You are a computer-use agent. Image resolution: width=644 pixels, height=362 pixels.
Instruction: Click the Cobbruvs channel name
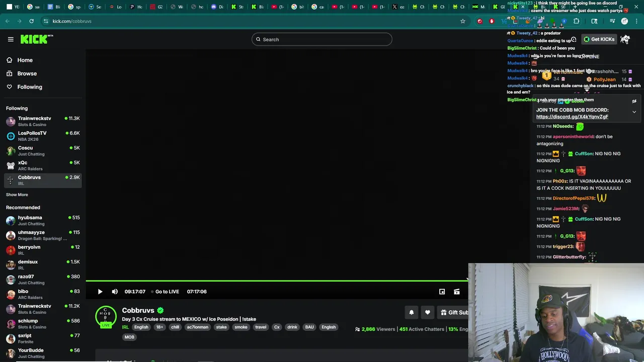pos(138,310)
